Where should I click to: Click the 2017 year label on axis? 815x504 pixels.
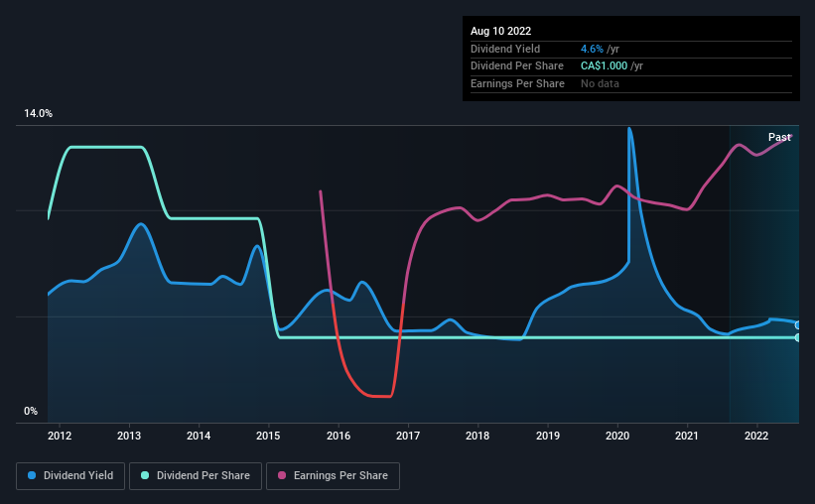click(x=408, y=436)
